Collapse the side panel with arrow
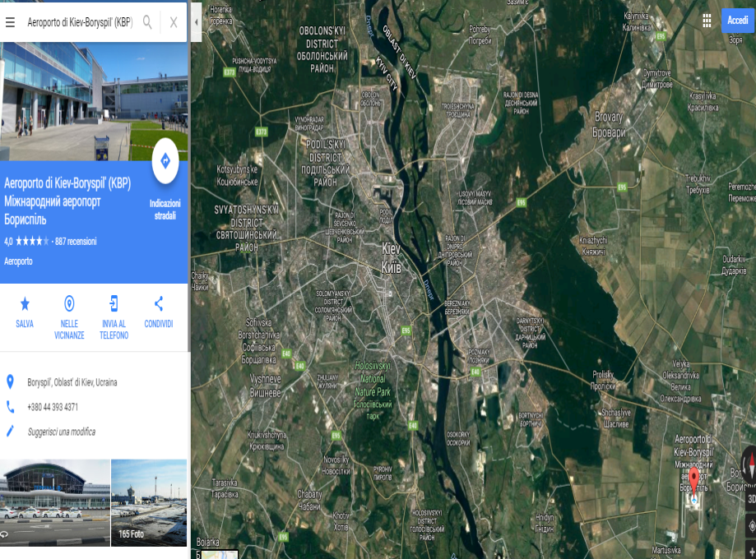Screen dimensions: 756x559 [x=197, y=22]
